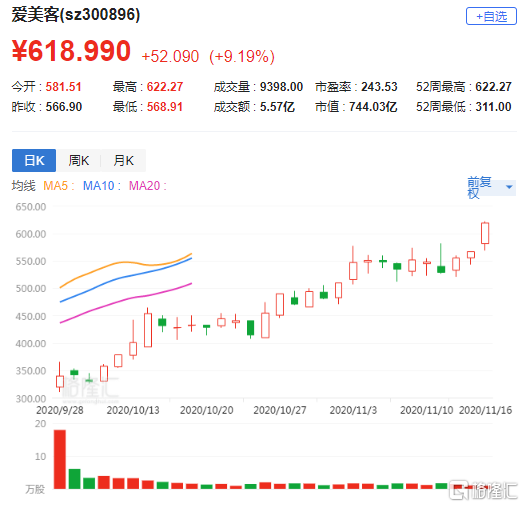The image size is (524, 507).
Task: Select the 日K chart tab
Action: point(34,160)
